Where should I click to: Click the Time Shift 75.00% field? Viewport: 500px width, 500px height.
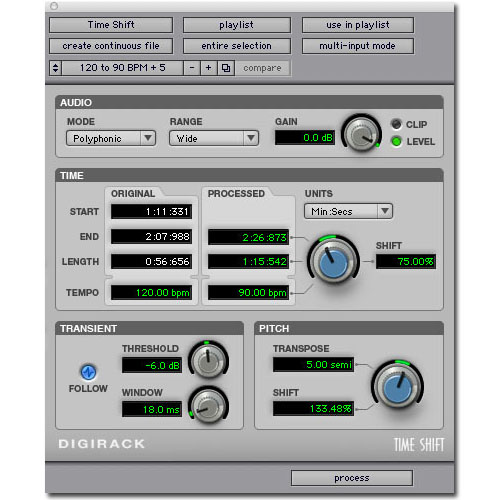(406, 261)
